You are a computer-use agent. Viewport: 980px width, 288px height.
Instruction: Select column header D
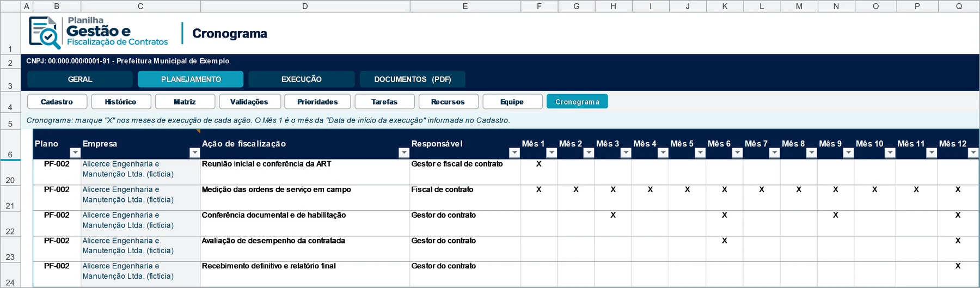coord(305,6)
